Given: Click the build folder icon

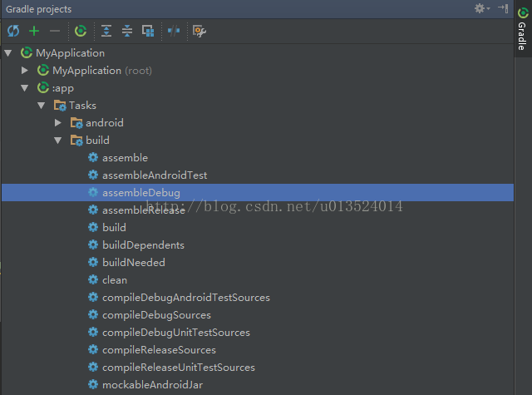Looking at the screenshot, I should tap(76, 141).
